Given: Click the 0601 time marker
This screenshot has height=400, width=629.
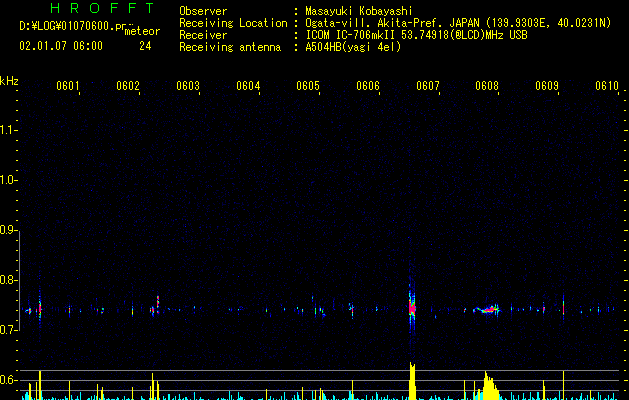Looking at the screenshot, I should (x=67, y=86).
